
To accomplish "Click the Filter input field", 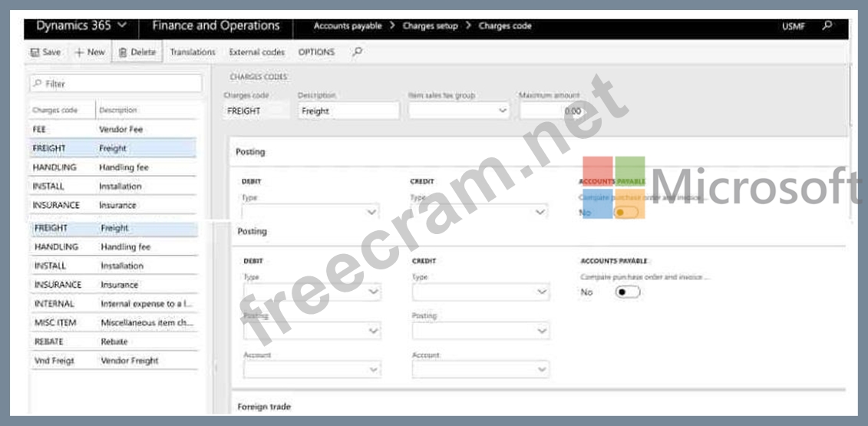I will [x=115, y=83].
